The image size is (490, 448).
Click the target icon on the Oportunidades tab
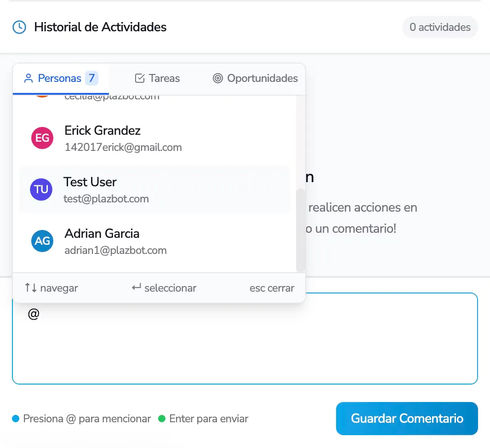[x=217, y=78]
